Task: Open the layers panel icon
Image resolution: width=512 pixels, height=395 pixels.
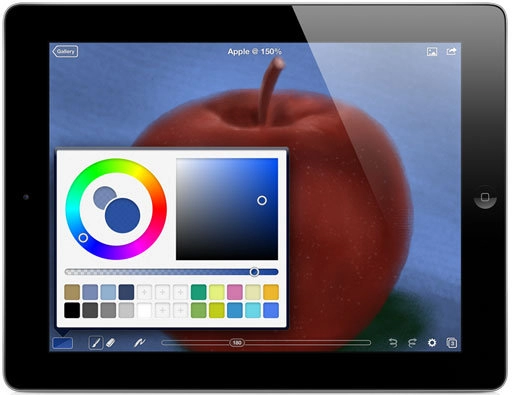Action: click(x=452, y=343)
